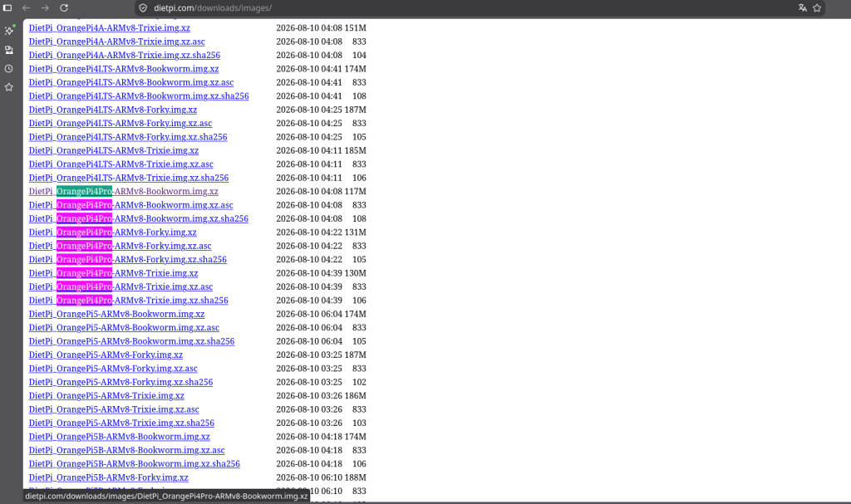Screen dimensions: 851x504
Task: Go forward to the next page
Action: click(x=45, y=8)
